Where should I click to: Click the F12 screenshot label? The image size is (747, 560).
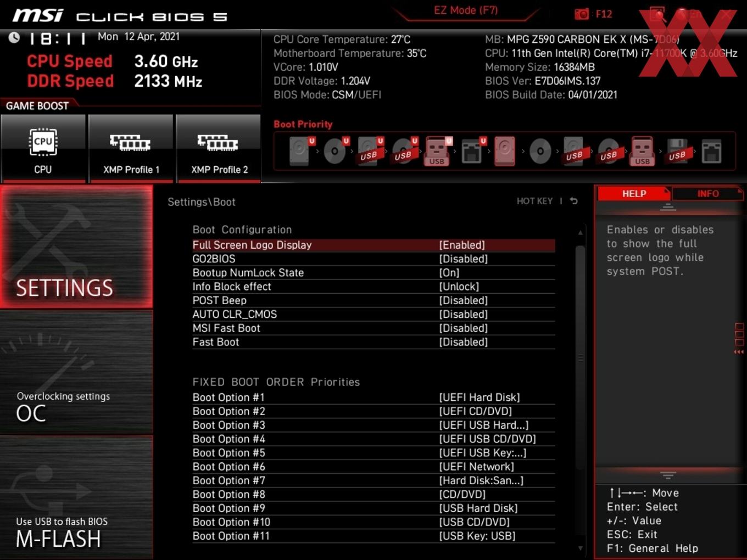[604, 14]
